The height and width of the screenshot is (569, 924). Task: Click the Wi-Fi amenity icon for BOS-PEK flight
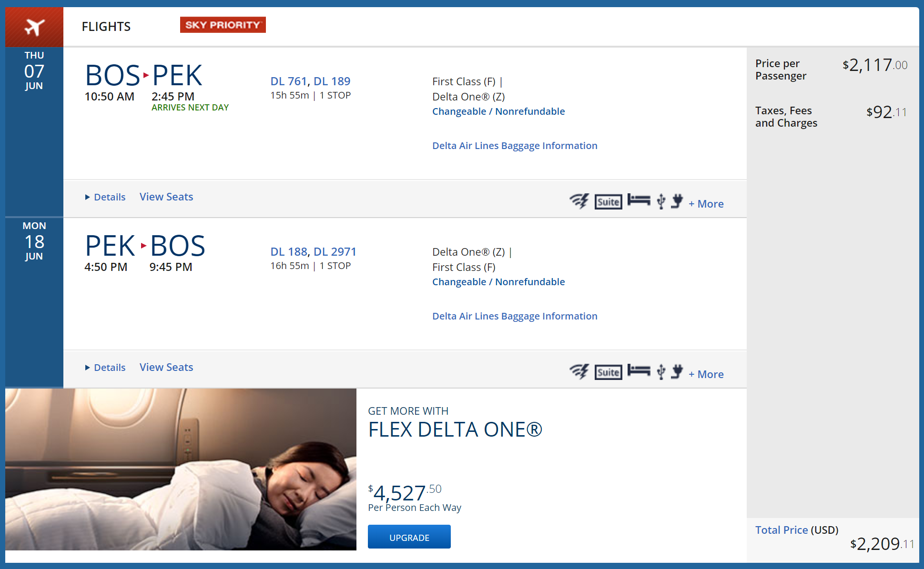pos(579,201)
